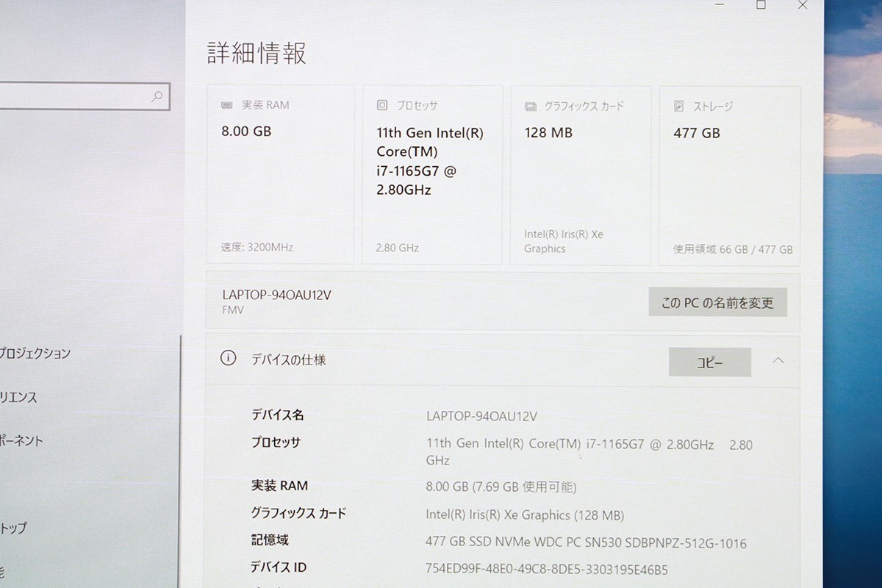Click the 実装 RAM memory chip icon

tap(227, 105)
